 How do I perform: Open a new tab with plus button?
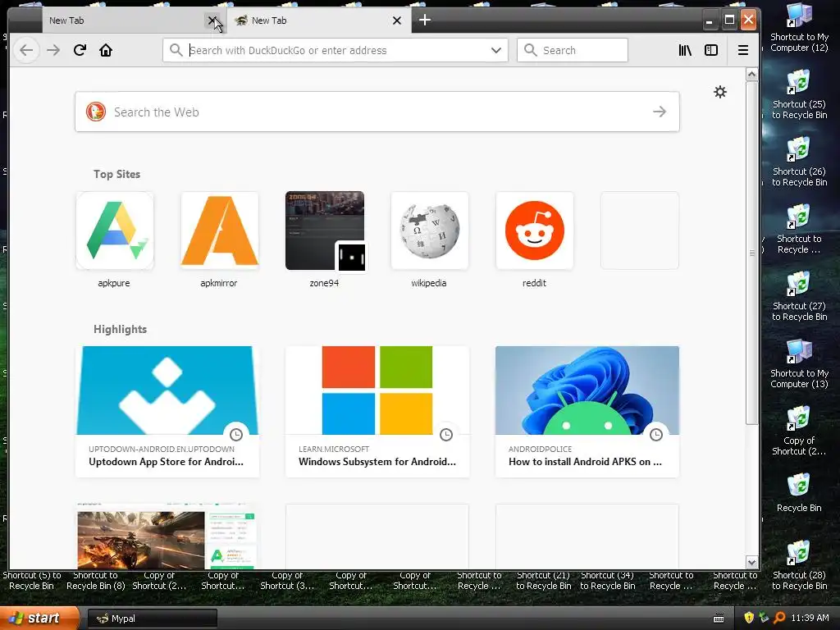[x=425, y=20]
